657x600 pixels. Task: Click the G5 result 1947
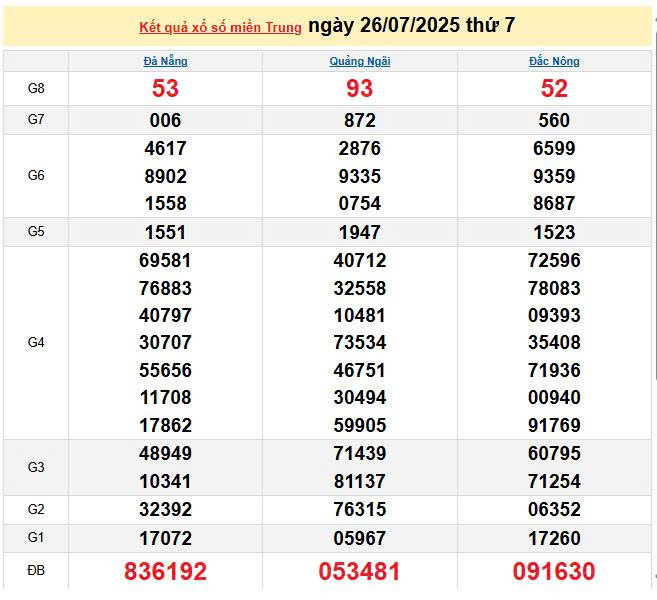pos(360,232)
